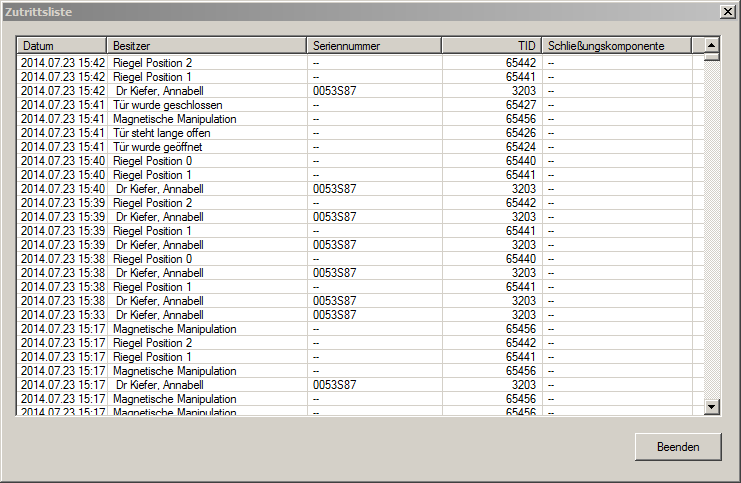
Task: Click the Schließungskomponente column header
Action: (617, 46)
